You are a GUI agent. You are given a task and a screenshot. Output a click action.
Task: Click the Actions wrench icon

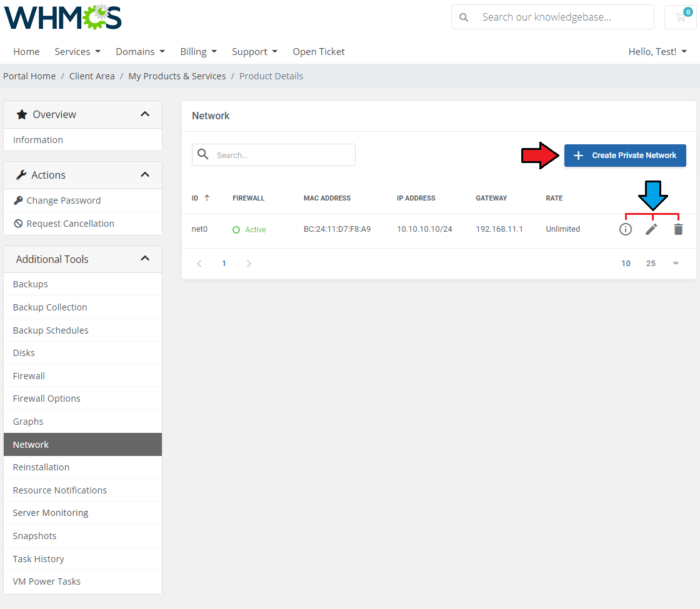pyautogui.click(x=21, y=175)
